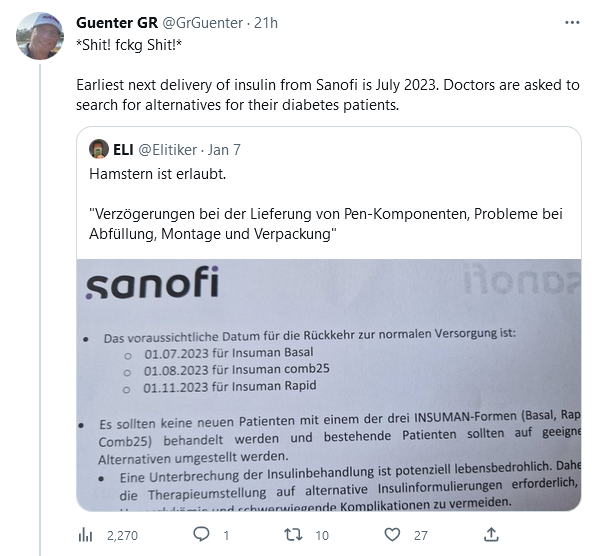Screen dimensions: 598x556
Task: Click the 2,270 views count
Action: [x=122, y=535]
